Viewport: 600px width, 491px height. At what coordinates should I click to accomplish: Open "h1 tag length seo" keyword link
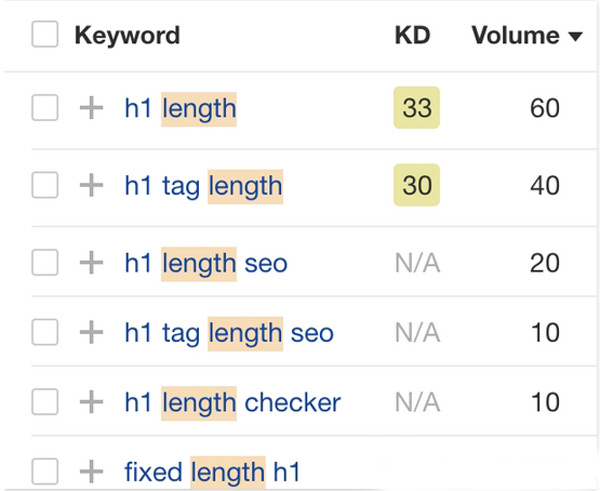pyautogui.click(x=229, y=333)
